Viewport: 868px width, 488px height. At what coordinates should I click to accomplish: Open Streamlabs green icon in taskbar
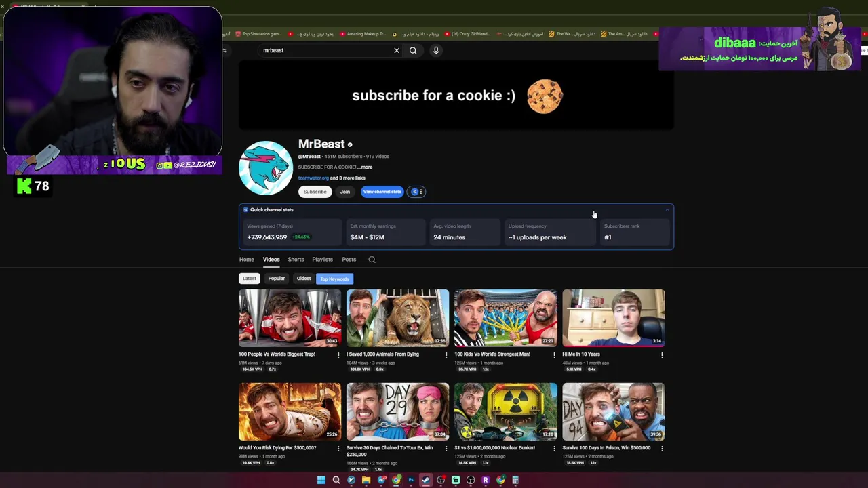(x=456, y=481)
